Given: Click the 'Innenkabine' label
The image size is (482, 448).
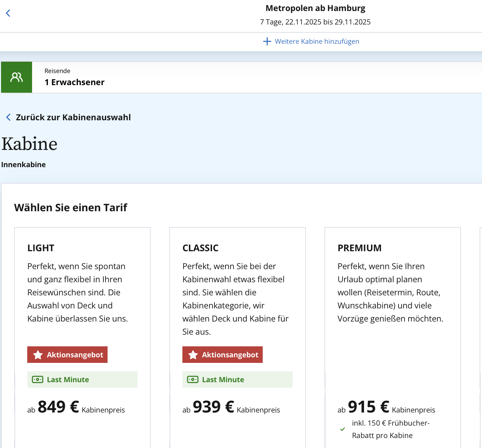Looking at the screenshot, I should click(x=23, y=165).
